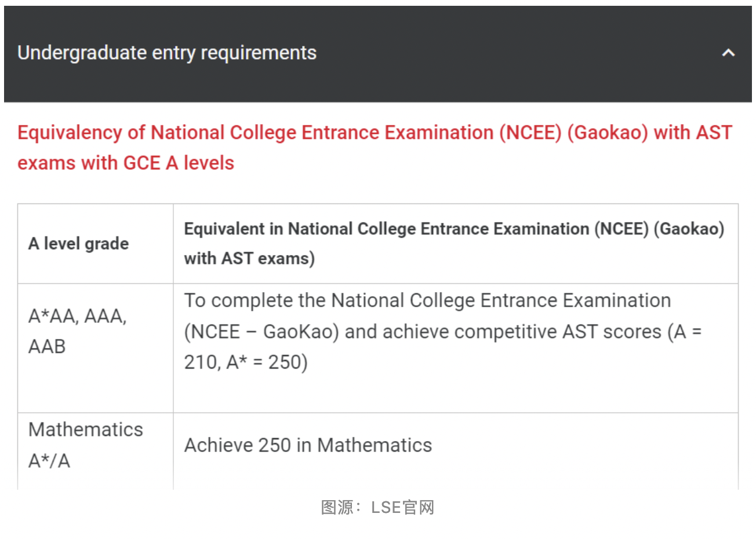Click the "LSE官网" source caption
This screenshot has width=756, height=539.
click(403, 508)
